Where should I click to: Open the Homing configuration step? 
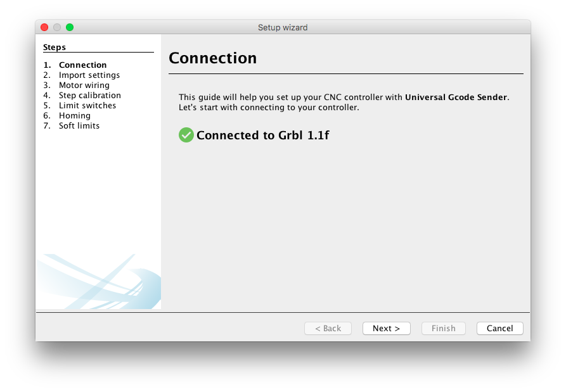[x=75, y=115]
